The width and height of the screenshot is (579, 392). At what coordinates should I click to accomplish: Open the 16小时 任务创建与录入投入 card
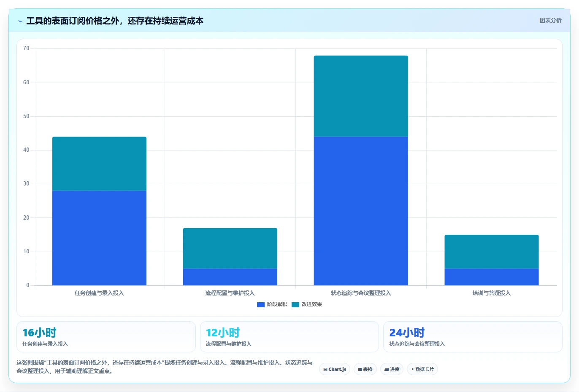(x=106, y=337)
